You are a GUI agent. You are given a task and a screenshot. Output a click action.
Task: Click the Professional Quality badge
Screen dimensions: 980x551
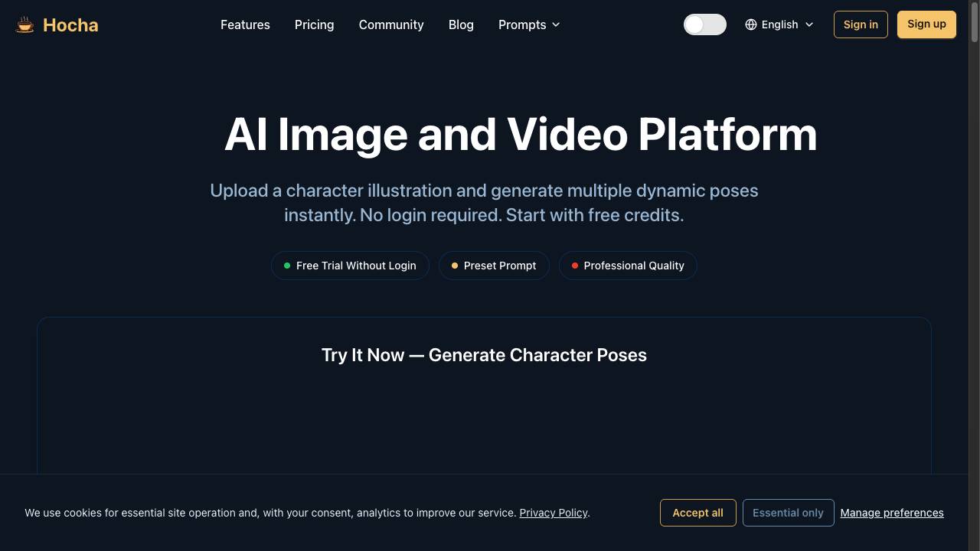tap(628, 266)
